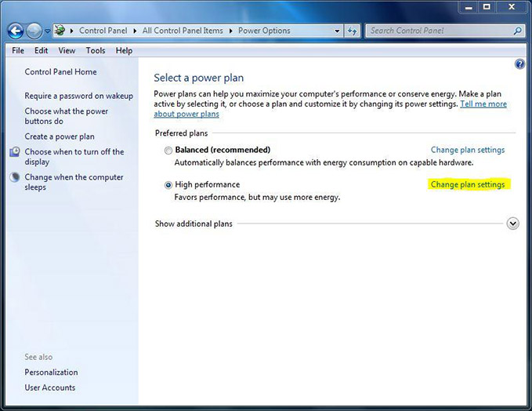532x411 pixels.
Task: Open the File menu
Action: click(18, 51)
